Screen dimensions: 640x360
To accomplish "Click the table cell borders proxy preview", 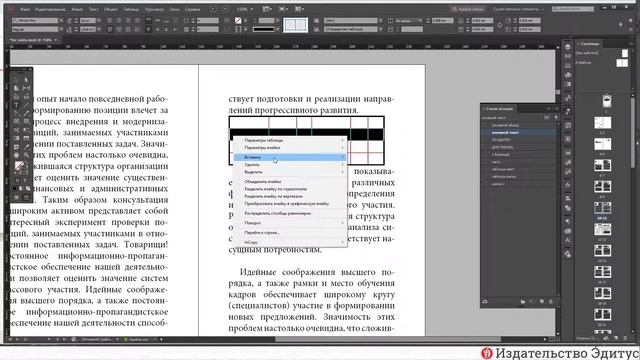I will (296, 25).
